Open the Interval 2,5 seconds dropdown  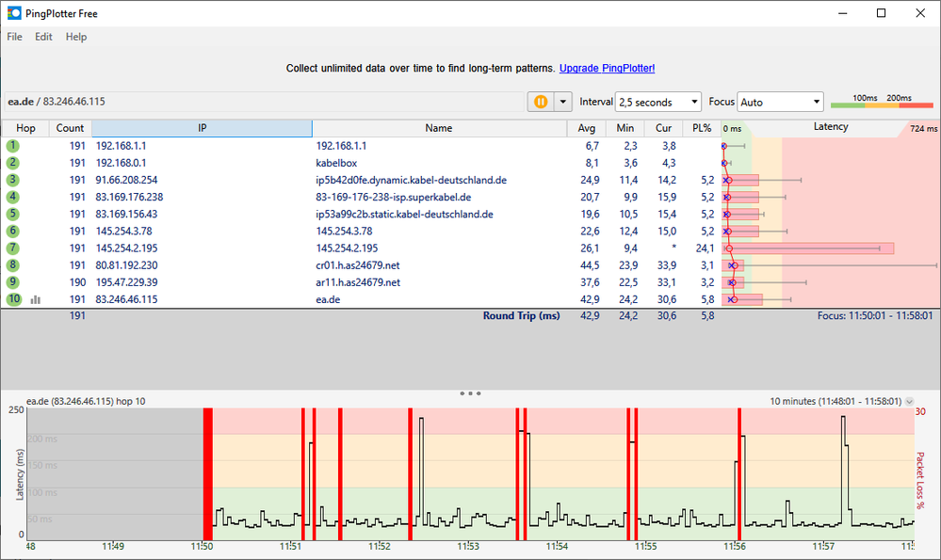[x=657, y=102]
